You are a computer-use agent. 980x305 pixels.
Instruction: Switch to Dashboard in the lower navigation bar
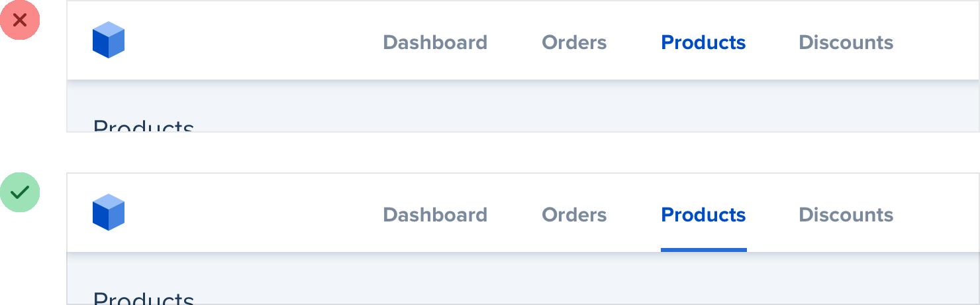click(435, 215)
